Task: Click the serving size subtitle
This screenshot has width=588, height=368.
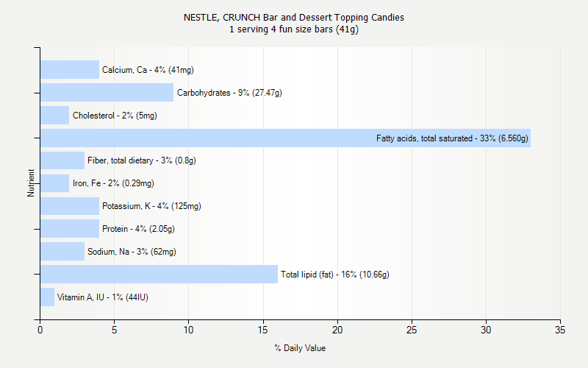Action: tap(294, 29)
